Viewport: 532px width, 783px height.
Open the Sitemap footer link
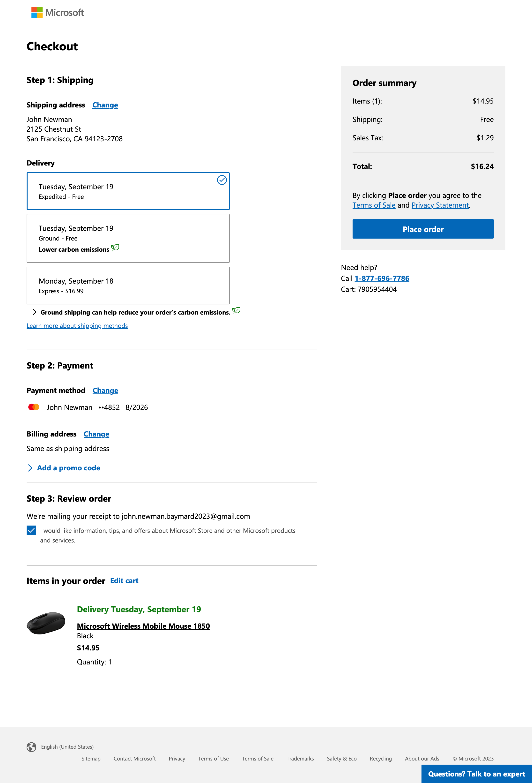(x=91, y=759)
